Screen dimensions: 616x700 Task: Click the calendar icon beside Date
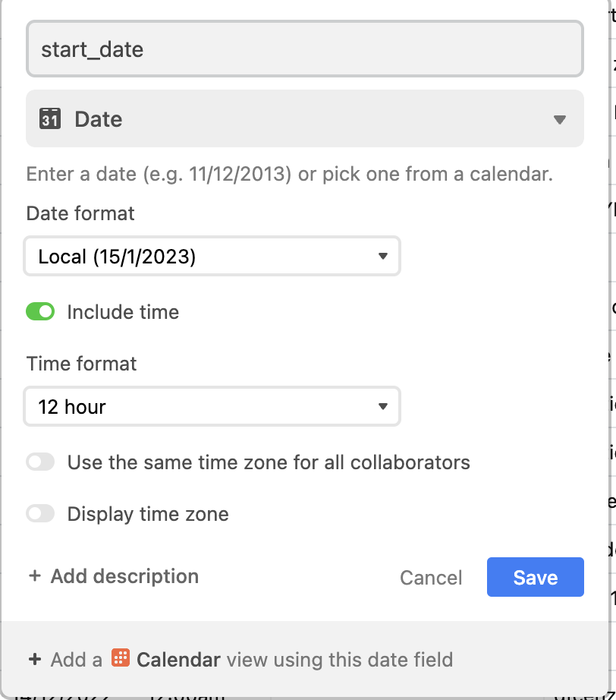(50, 118)
